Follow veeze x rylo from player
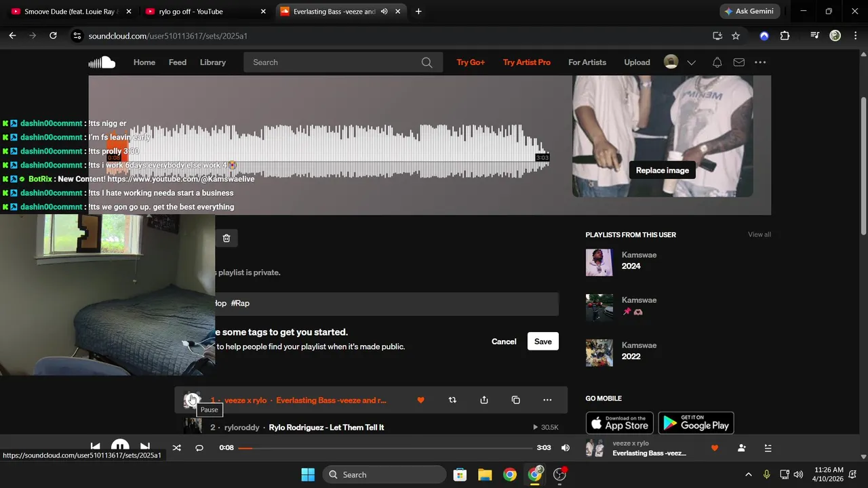 [x=741, y=448]
